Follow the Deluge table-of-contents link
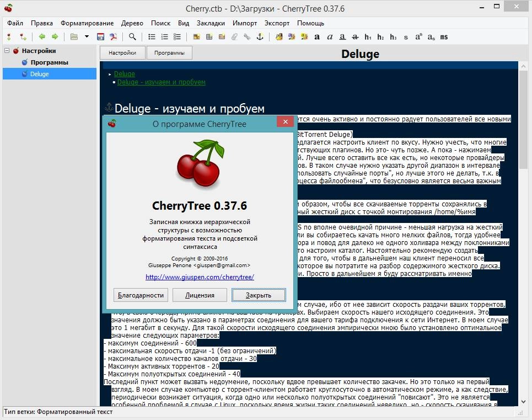 (125, 73)
